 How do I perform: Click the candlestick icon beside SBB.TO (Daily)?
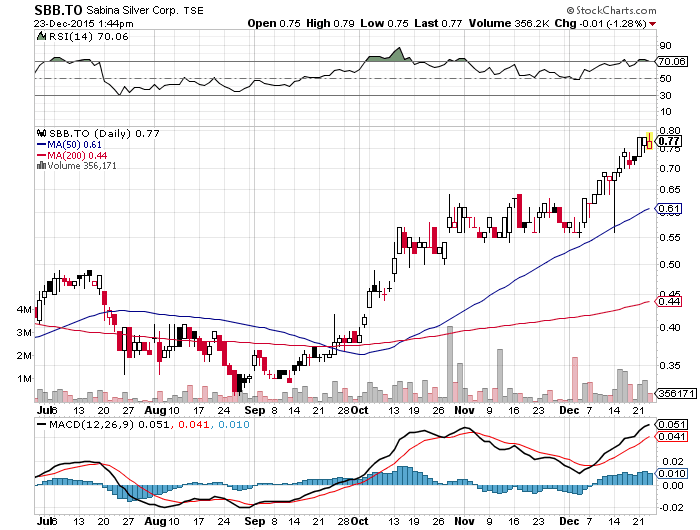pos(39,131)
